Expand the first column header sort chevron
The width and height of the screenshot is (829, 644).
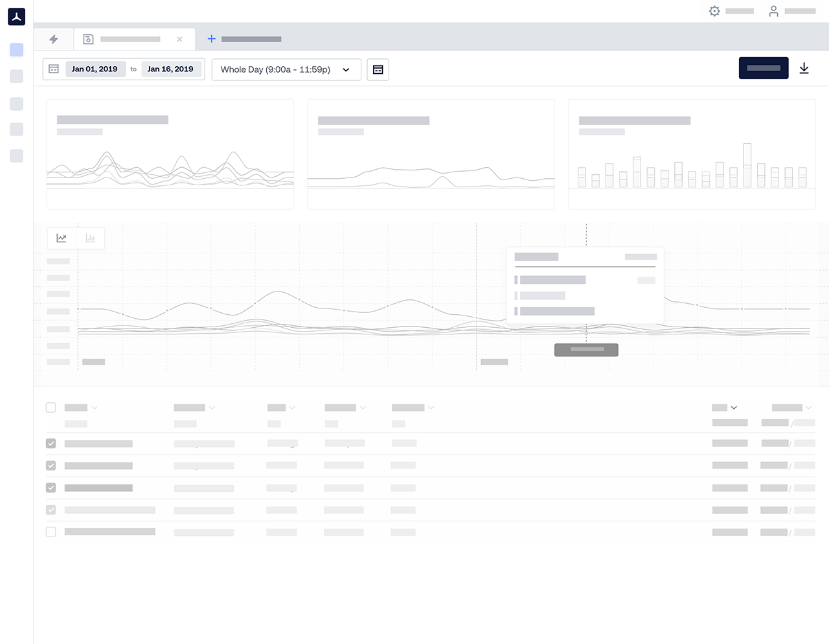click(x=95, y=408)
